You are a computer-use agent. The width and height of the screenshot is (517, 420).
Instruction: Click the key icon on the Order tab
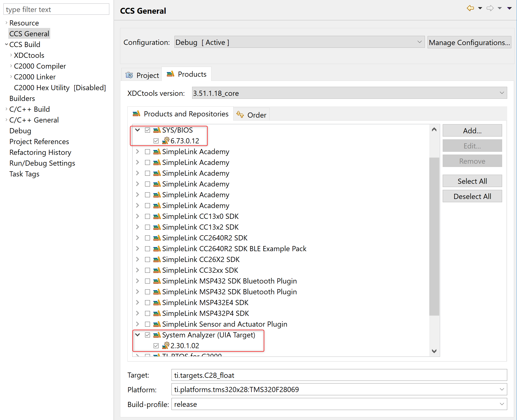240,114
